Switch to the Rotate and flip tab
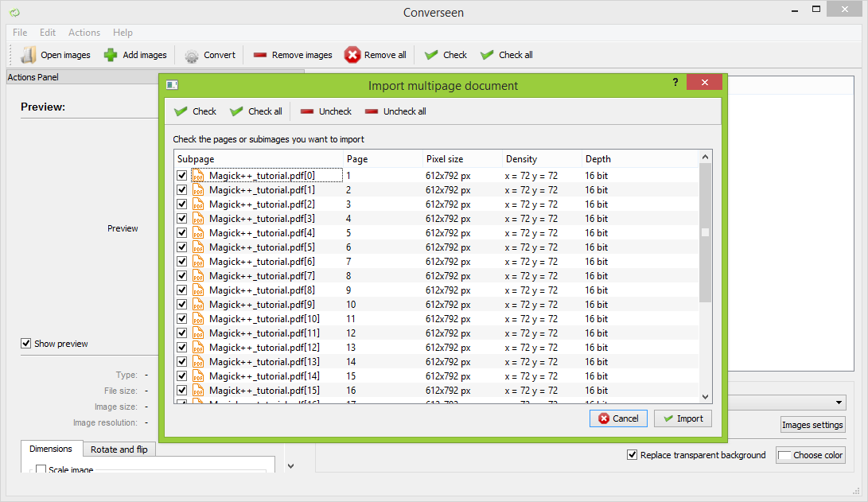The height and width of the screenshot is (502, 868). click(119, 449)
